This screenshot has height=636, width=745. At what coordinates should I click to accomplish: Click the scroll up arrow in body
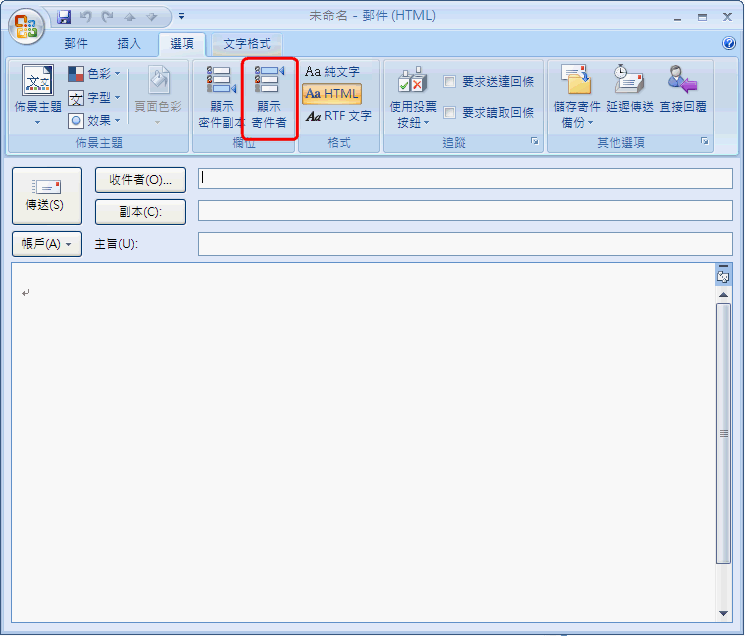coord(723,295)
